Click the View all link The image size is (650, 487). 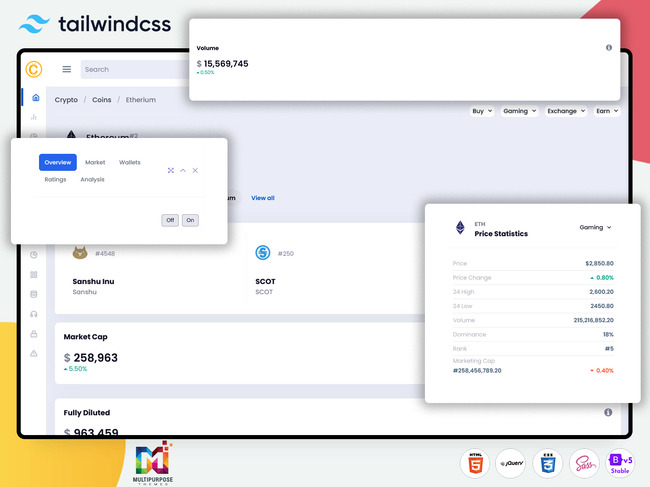tap(263, 198)
